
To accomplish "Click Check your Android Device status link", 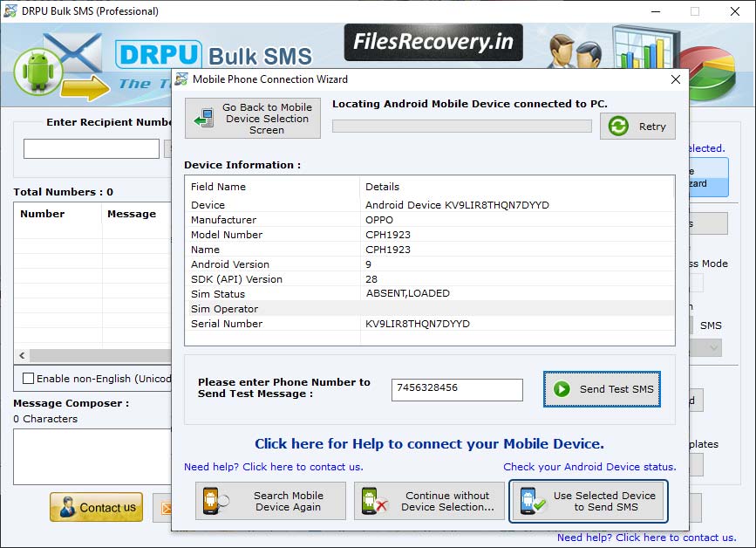I will click(x=589, y=467).
